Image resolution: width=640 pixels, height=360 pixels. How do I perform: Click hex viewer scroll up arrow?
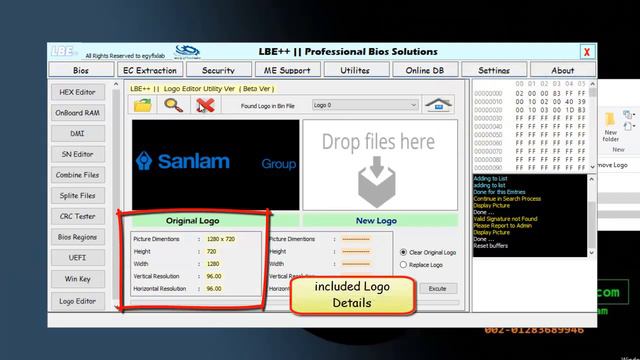[592, 84]
